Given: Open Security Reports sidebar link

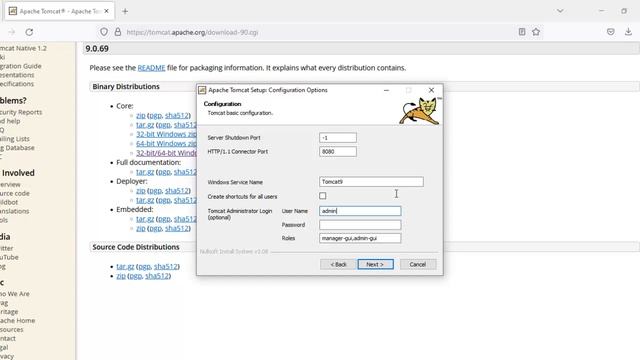Looking at the screenshot, I should click(21, 112).
